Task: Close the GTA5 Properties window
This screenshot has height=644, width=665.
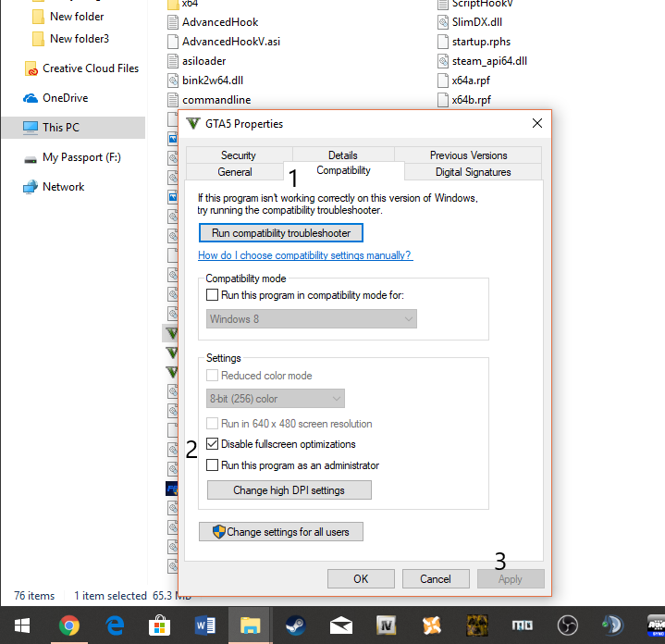Action: click(537, 123)
